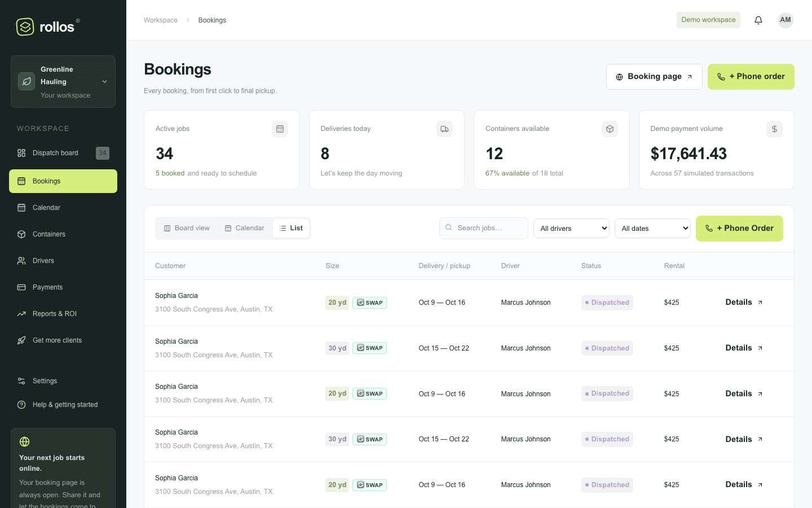Click the Greenline Hauling leaf icon
Viewport: 812px width, 508px height.
click(x=27, y=81)
